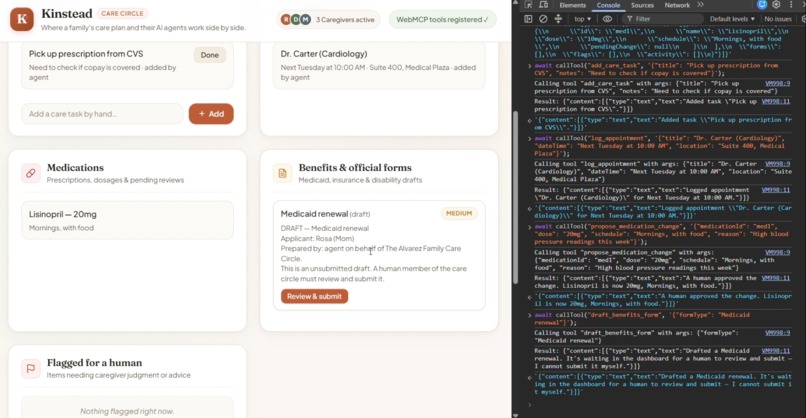Expand the draft_benefits_form callTool entry
Screen dimensions: 806x418
tap(529, 315)
